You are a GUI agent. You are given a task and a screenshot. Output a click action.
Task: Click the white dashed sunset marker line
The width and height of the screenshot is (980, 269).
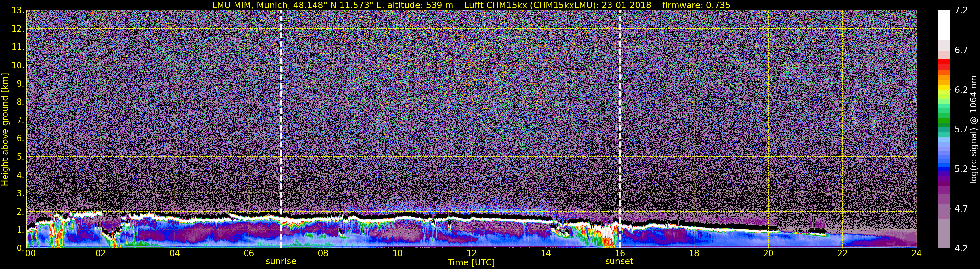coord(620,129)
